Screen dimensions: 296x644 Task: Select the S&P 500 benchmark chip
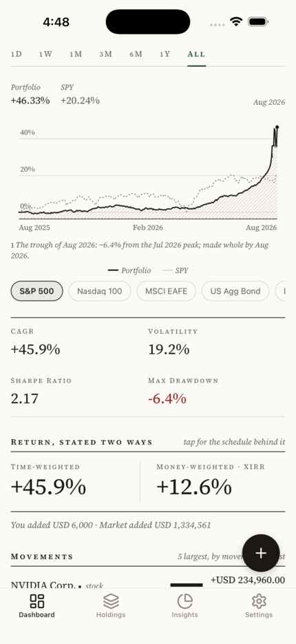(37, 291)
